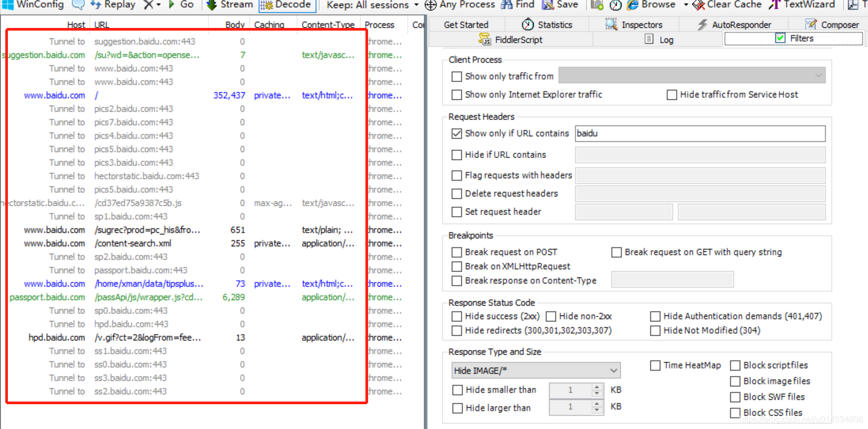Open the client process dropdown list

point(692,75)
